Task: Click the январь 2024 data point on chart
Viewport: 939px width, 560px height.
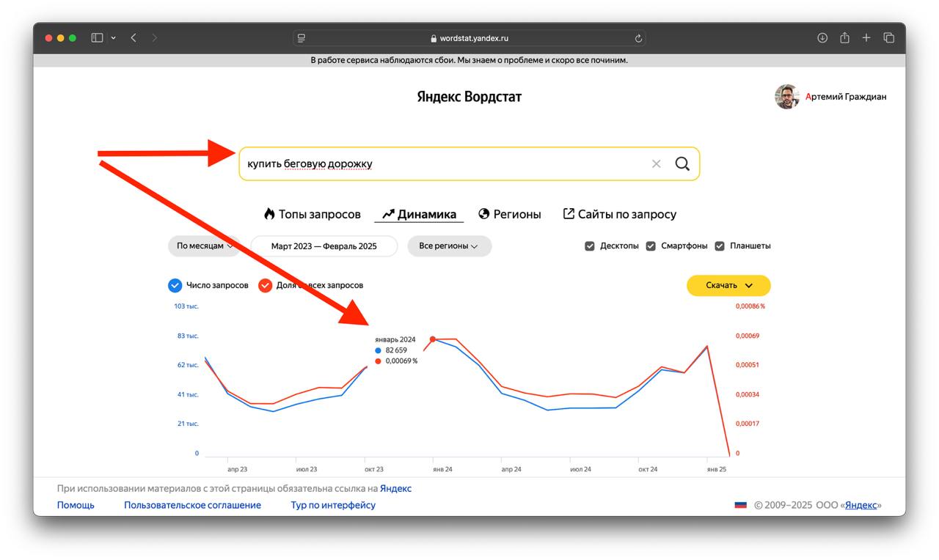Action: click(433, 339)
